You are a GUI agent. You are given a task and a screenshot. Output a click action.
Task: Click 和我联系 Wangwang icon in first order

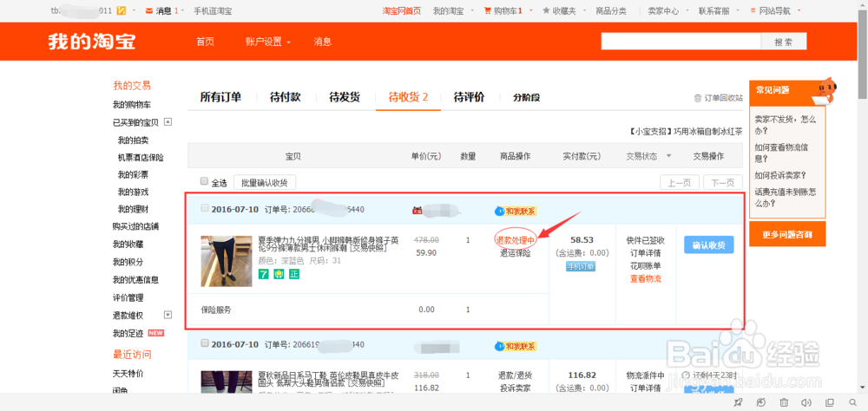click(516, 211)
